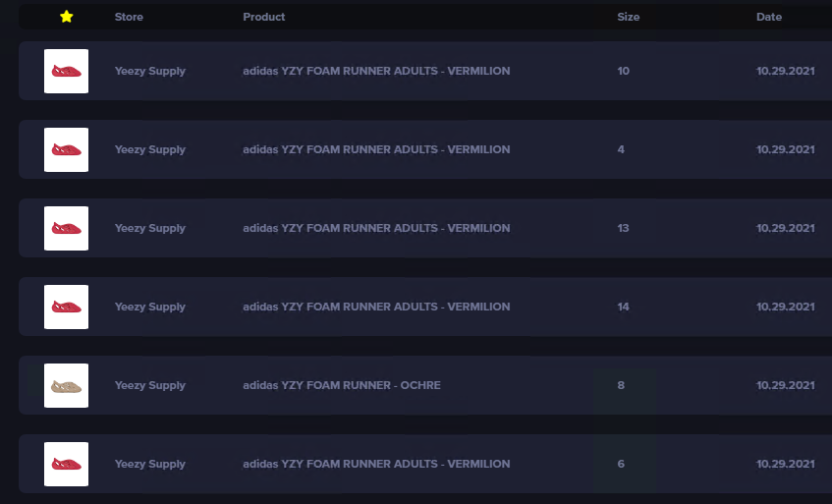The image size is (832, 504).
Task: Select Vermilion product name in size 14 row
Action: coord(376,307)
